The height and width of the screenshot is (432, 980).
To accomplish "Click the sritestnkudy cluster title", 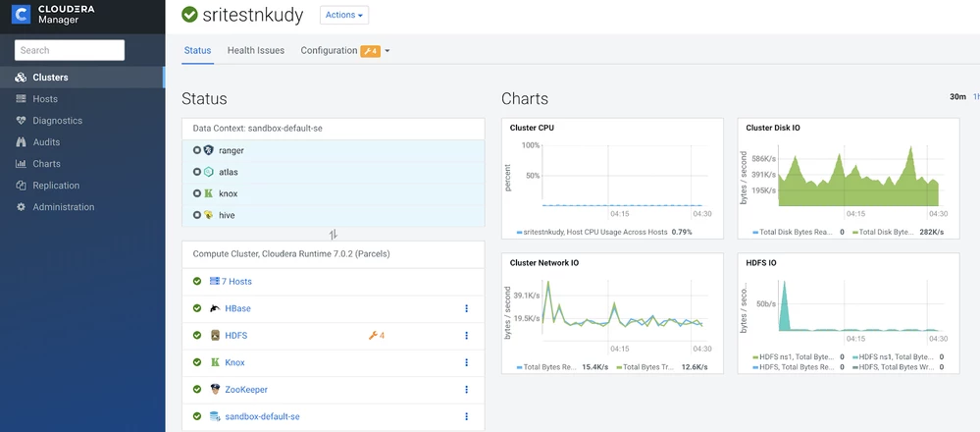I will tap(252, 15).
